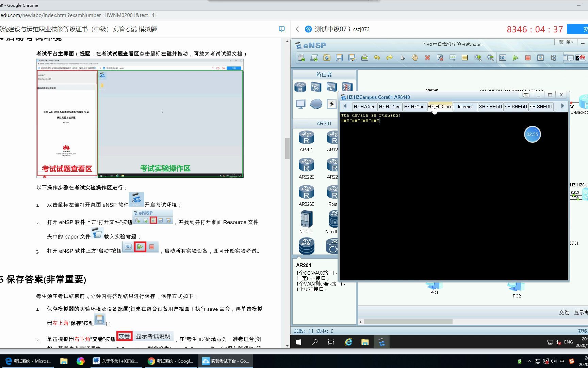This screenshot has width=588, height=368.
Task: Click the back chevron beside 测试中级073
Action: (x=297, y=29)
